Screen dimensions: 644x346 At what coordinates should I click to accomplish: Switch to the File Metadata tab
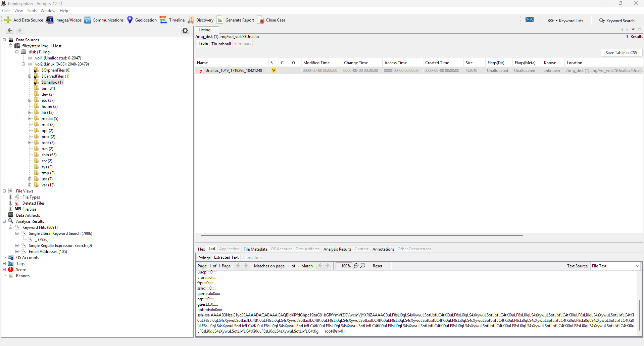point(255,249)
